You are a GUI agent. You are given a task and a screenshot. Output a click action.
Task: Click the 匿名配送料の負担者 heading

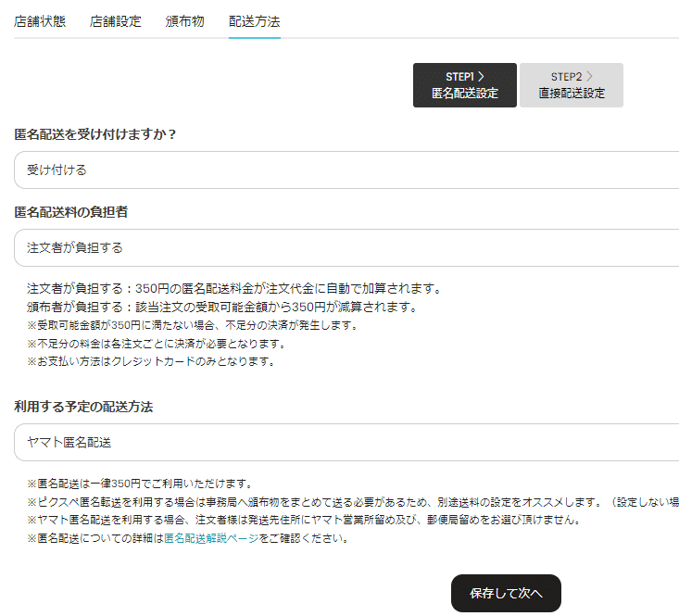pos(71,212)
